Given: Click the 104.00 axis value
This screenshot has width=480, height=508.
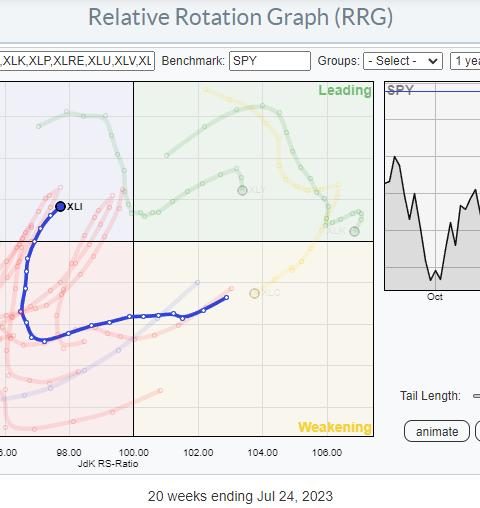Looking at the screenshot, I should 263,453.
